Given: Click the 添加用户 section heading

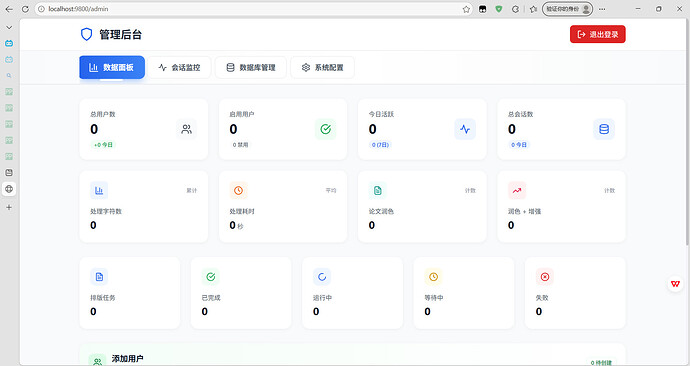Looking at the screenshot, I should [x=127, y=359].
